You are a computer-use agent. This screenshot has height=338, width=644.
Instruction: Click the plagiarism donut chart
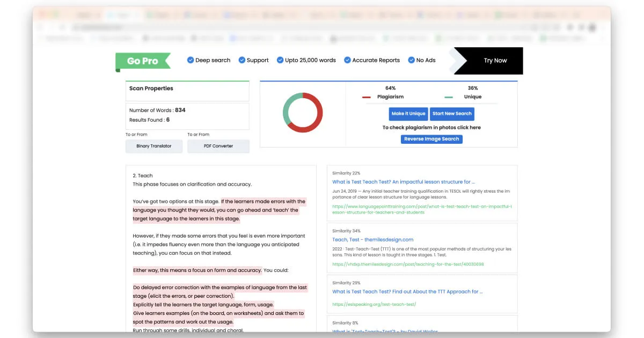[x=303, y=112]
